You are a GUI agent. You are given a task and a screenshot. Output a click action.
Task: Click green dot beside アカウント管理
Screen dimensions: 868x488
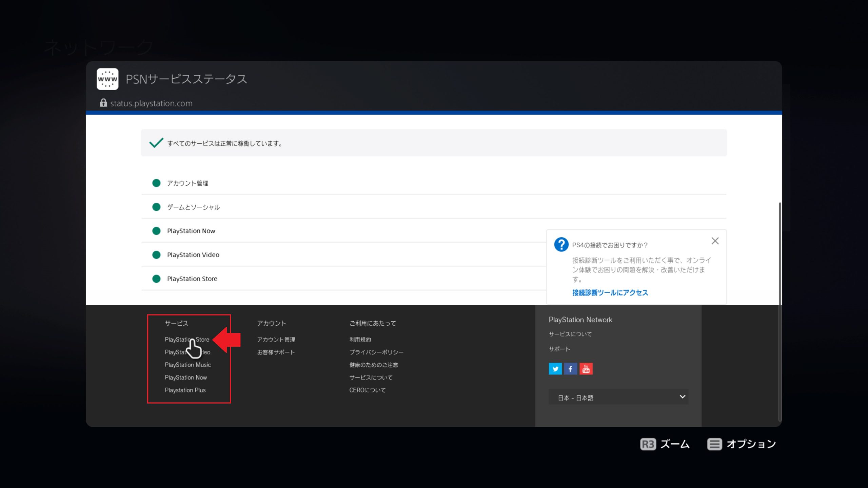(x=156, y=183)
